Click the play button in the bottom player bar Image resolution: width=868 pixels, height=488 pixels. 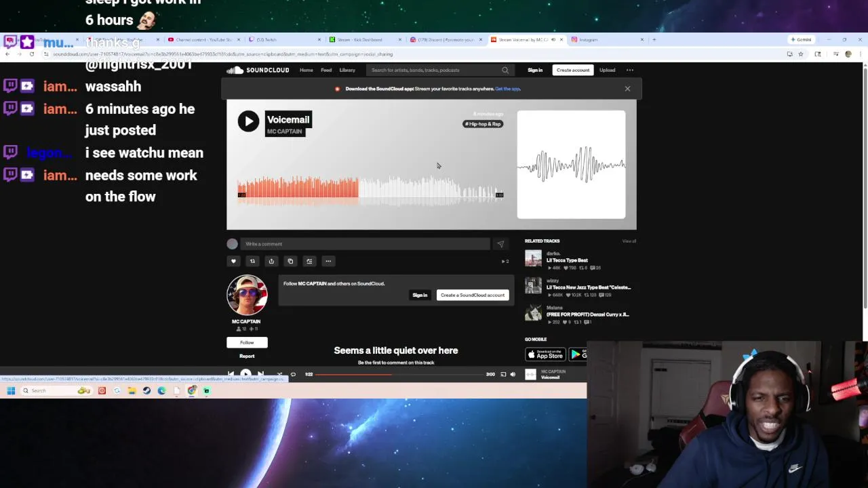click(245, 374)
